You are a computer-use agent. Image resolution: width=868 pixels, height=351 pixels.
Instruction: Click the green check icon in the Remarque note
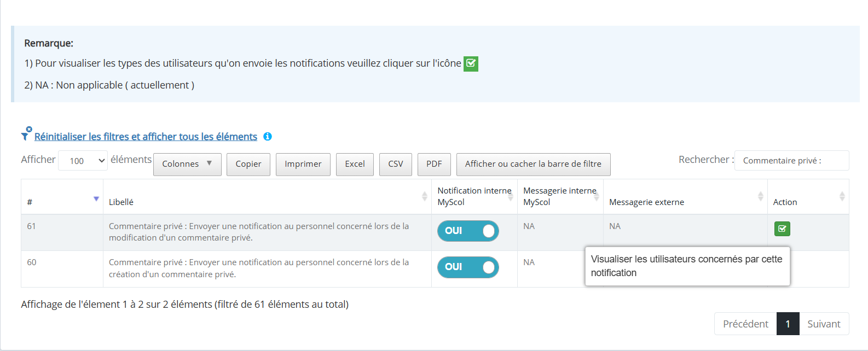471,63
